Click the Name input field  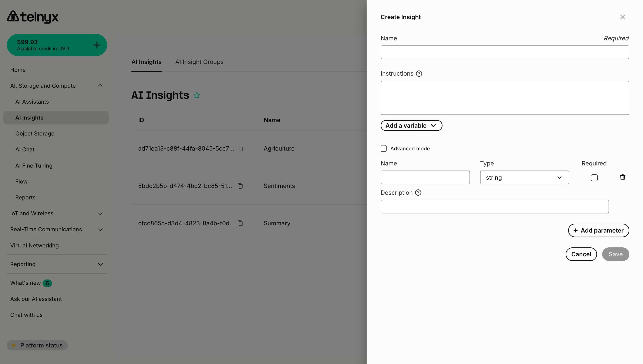(505, 52)
